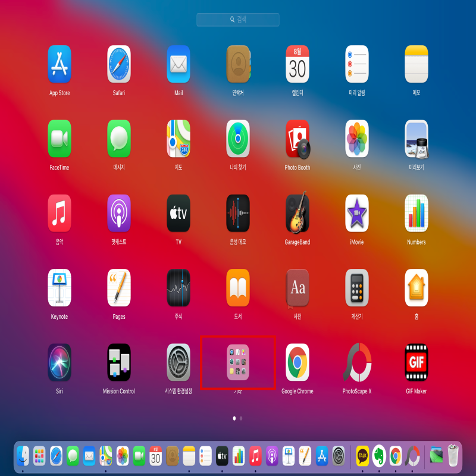Open 지도 maps app in Launchpad grid
476x476 pixels.
coord(178,139)
